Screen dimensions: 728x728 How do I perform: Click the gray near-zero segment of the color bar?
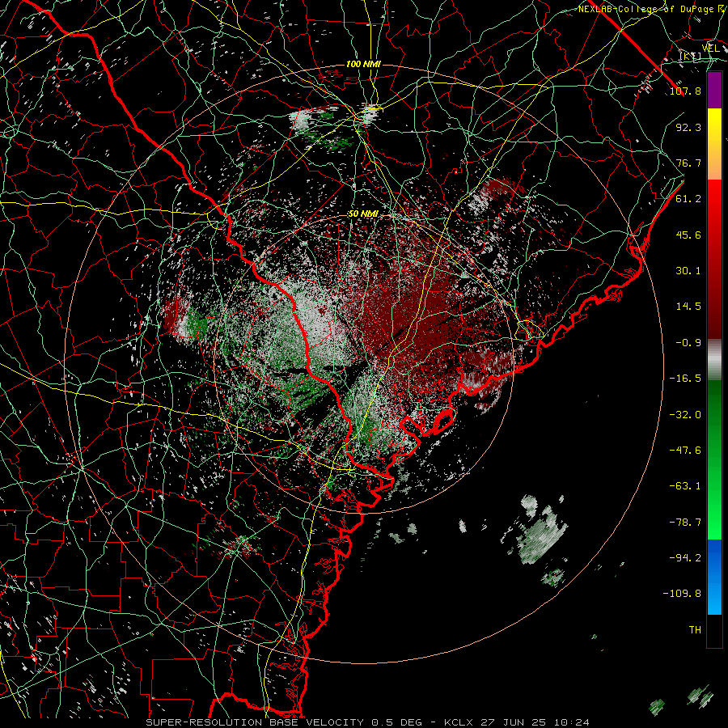[714, 360]
